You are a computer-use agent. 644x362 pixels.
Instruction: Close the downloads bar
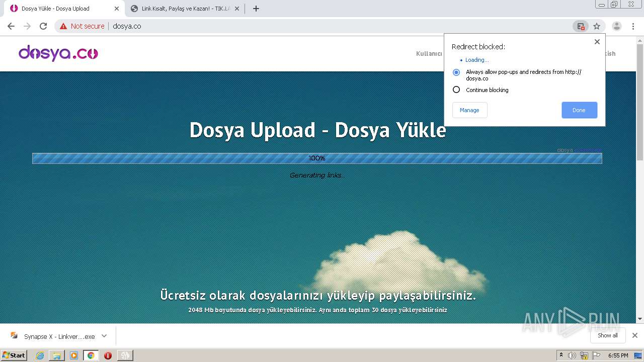(634, 335)
